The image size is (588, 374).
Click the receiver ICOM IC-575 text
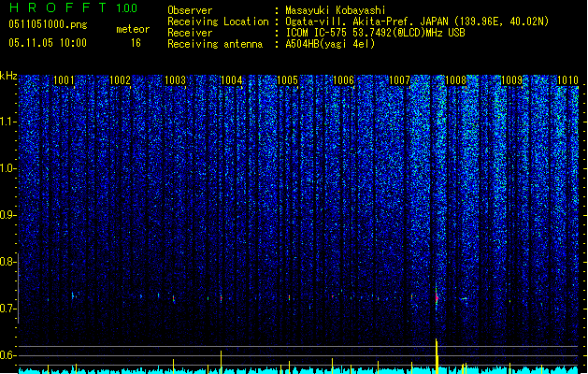pyautogui.click(x=376, y=33)
